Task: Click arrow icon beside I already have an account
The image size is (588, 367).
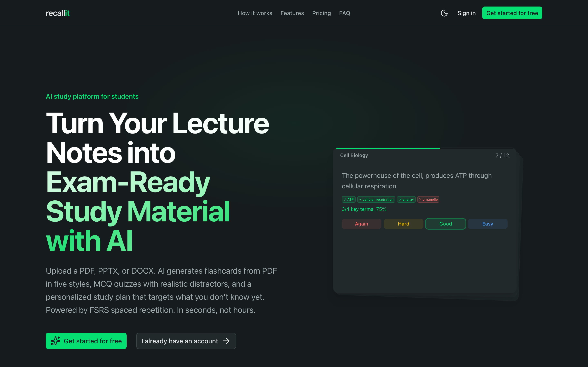Action: click(x=226, y=341)
